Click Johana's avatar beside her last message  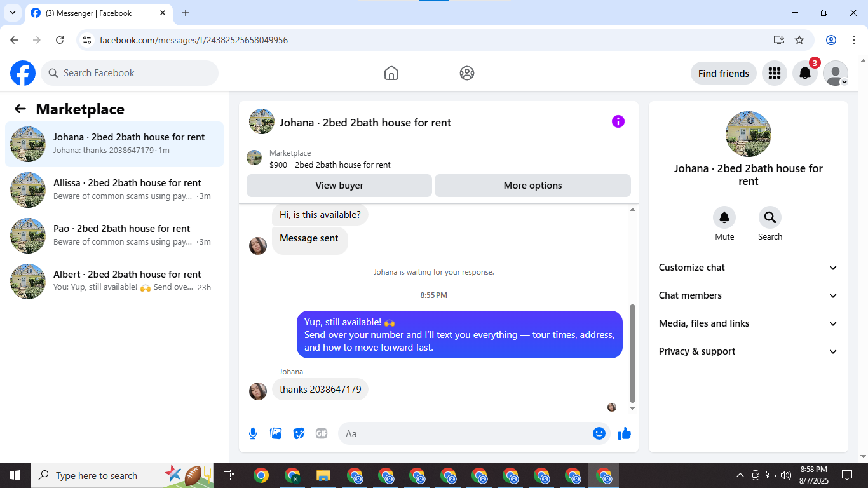[x=258, y=391]
